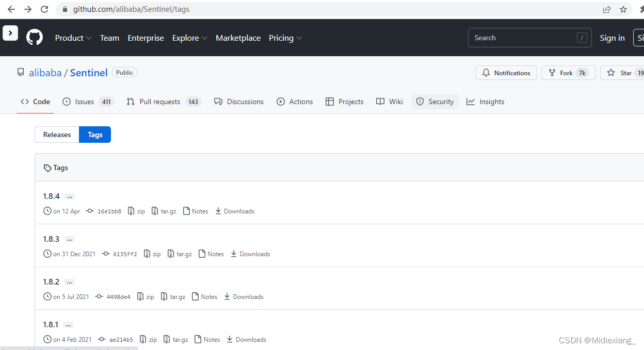Viewport: 644px width, 350px height.
Task: Open the Security tab
Action: (x=435, y=102)
